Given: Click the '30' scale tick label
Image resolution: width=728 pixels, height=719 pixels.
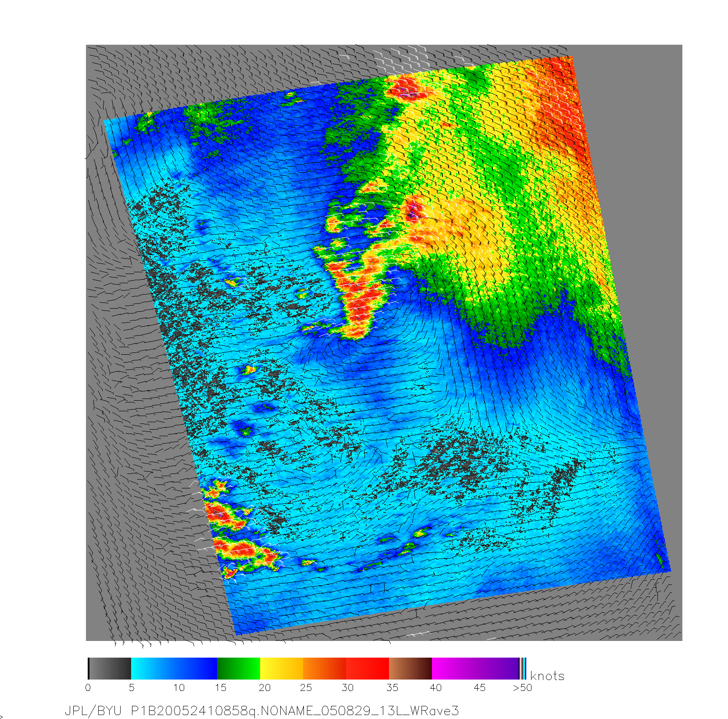Looking at the screenshot, I should point(348,687).
